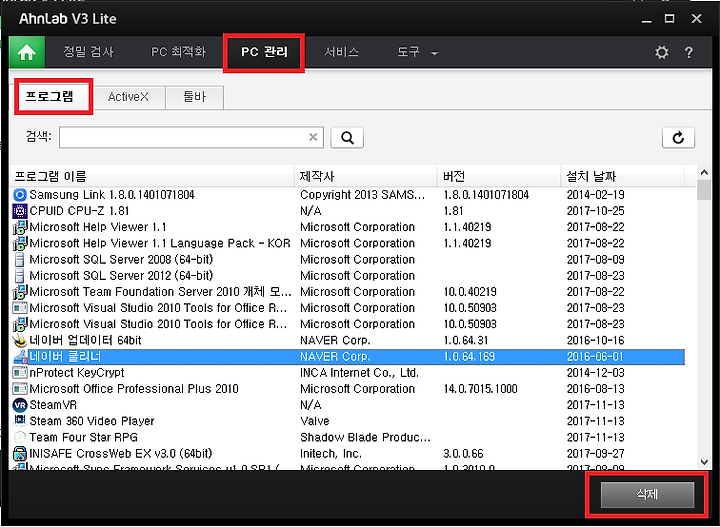
Task: Open the 정밀 검사 menu
Action: click(x=88, y=52)
